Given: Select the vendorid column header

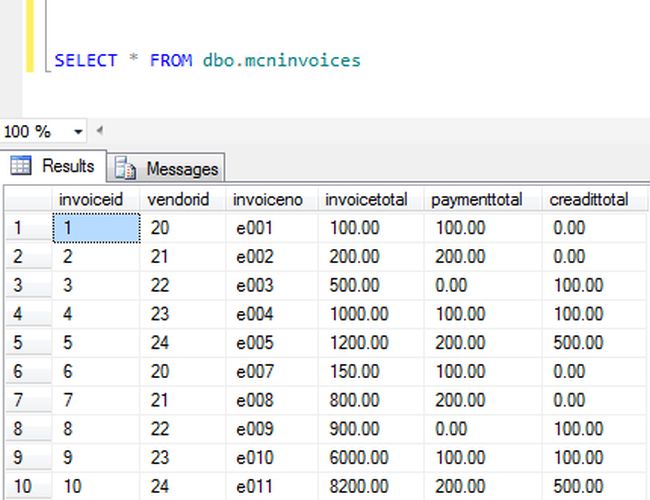Looking at the screenshot, I should tap(178, 199).
